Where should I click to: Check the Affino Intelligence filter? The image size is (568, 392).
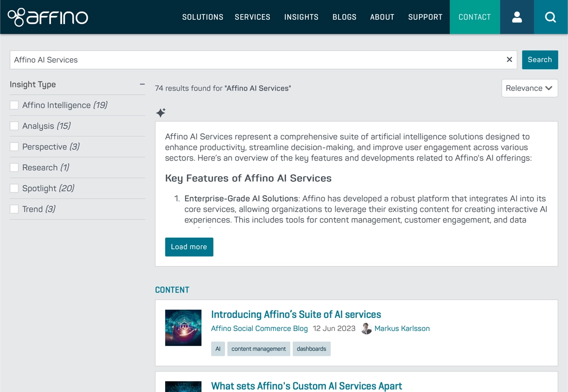coord(14,105)
